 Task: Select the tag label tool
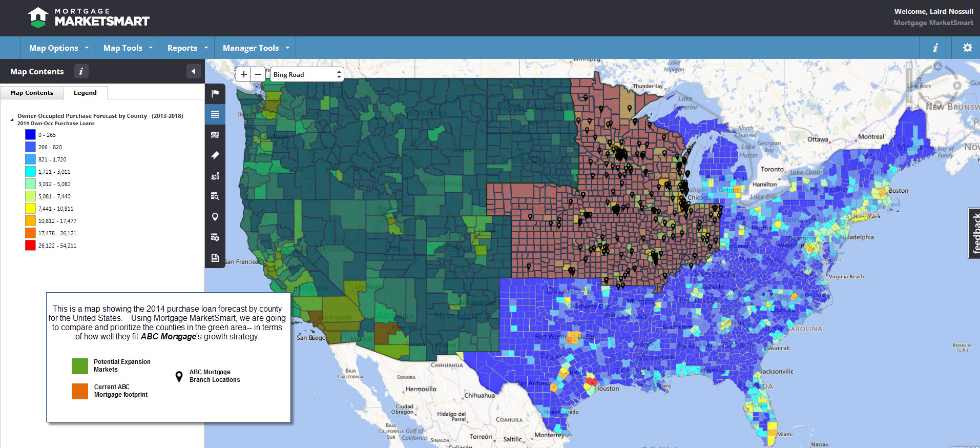215,155
